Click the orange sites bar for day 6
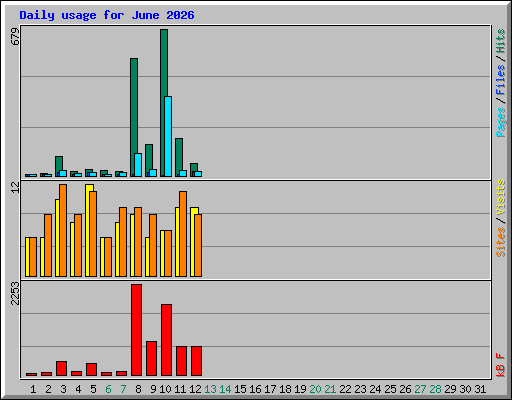This screenshot has width=512, height=400. 108,257
